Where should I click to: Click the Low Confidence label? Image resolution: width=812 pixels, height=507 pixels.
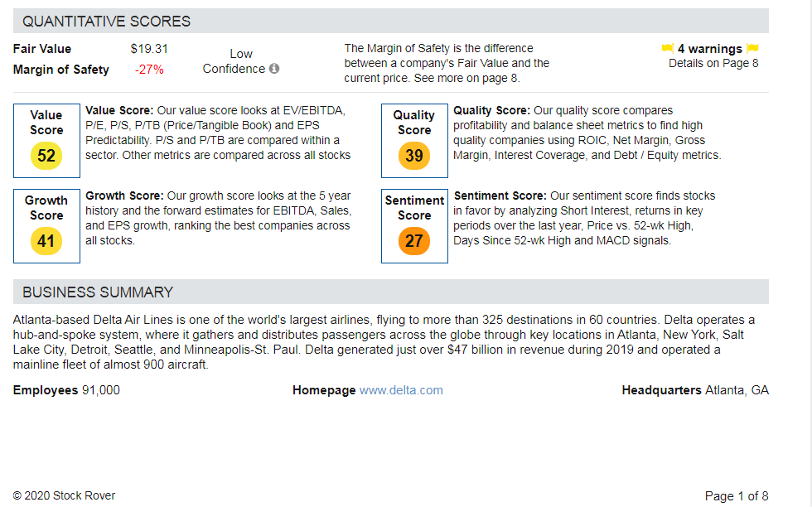(234, 61)
